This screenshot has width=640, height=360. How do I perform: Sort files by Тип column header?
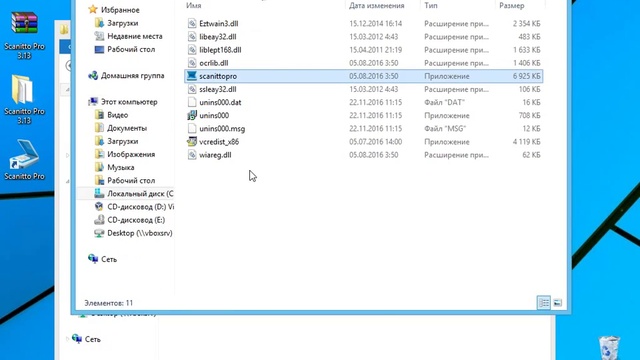click(x=431, y=5)
